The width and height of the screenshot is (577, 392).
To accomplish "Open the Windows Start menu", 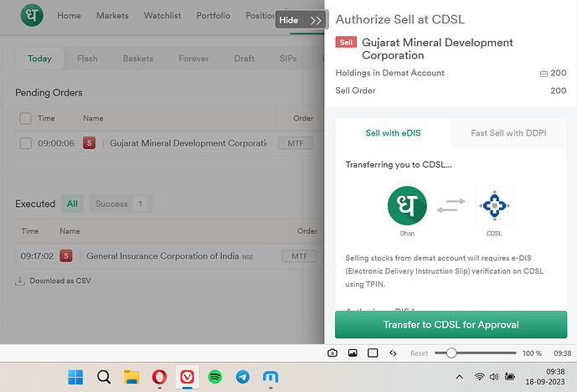I will point(75,377).
